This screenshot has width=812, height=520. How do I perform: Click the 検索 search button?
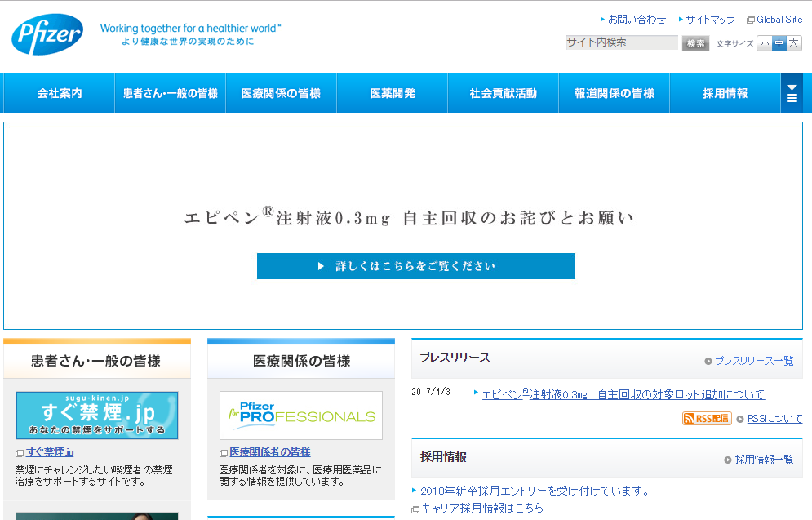pos(695,43)
